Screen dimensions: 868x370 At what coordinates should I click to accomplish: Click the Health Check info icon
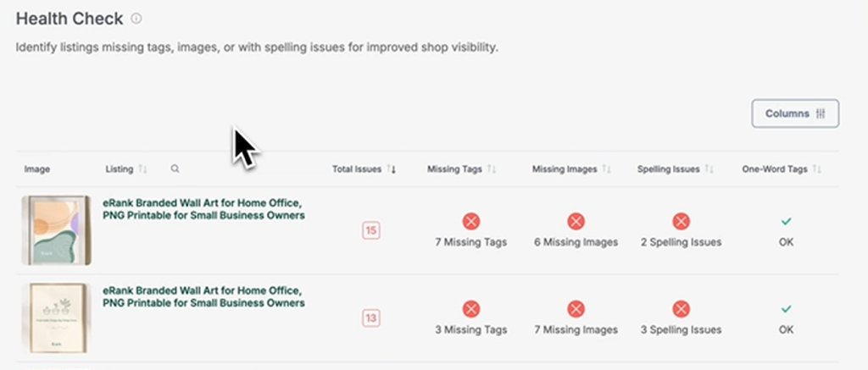coord(136,19)
